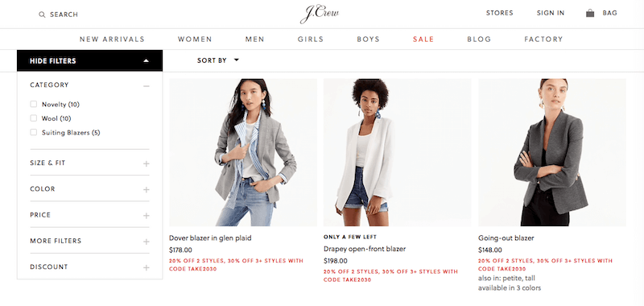Click the plus icon beside Size & Fit

(x=147, y=164)
